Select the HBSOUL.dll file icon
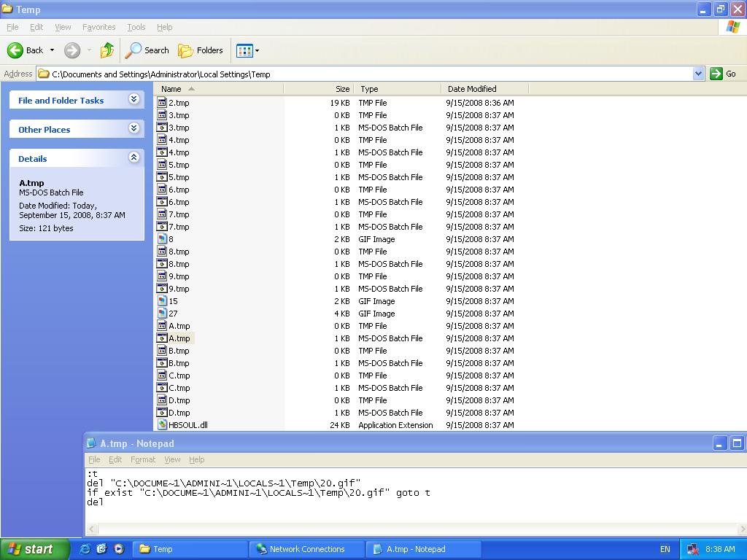The image size is (747, 560). pyautogui.click(x=162, y=424)
